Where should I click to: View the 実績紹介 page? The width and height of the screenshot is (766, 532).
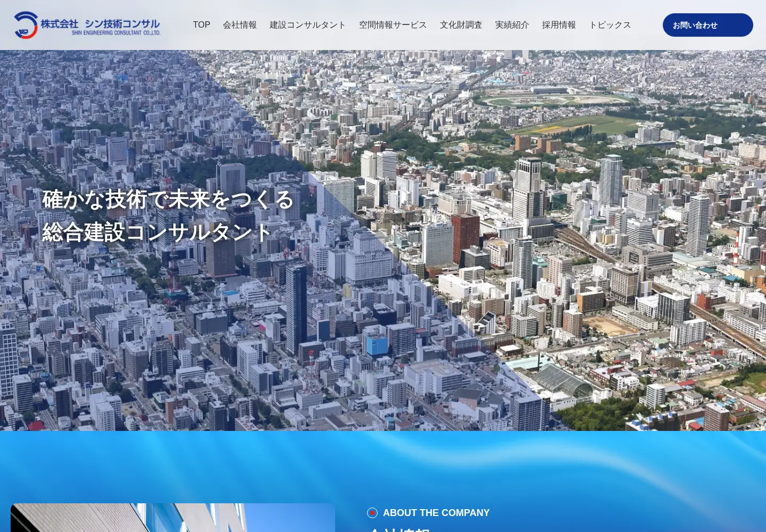[512, 25]
